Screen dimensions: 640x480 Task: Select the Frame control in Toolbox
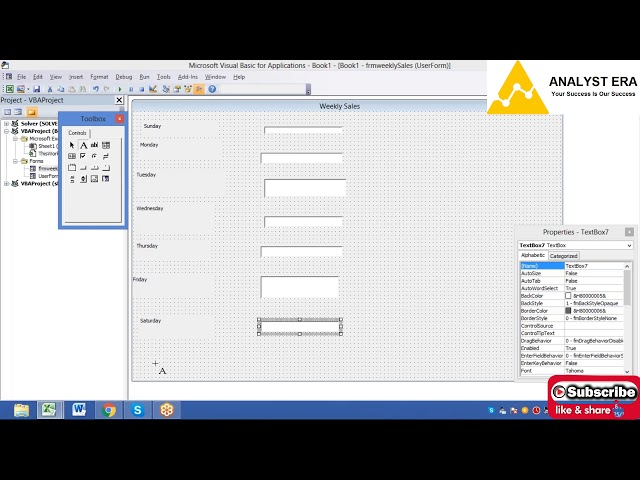72,167
